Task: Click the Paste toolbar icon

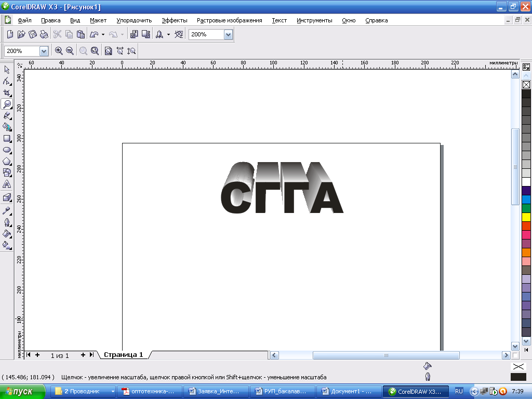Action: click(81, 34)
